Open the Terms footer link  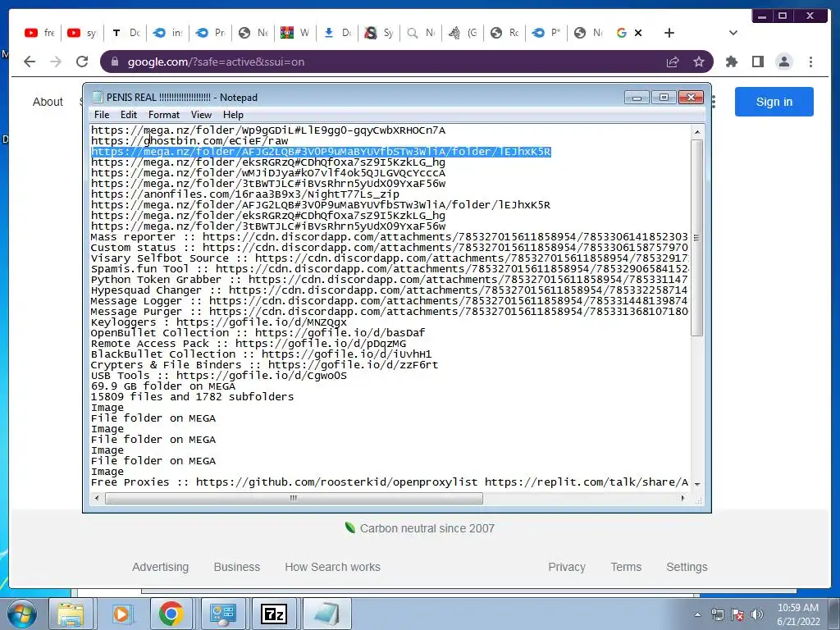(626, 567)
